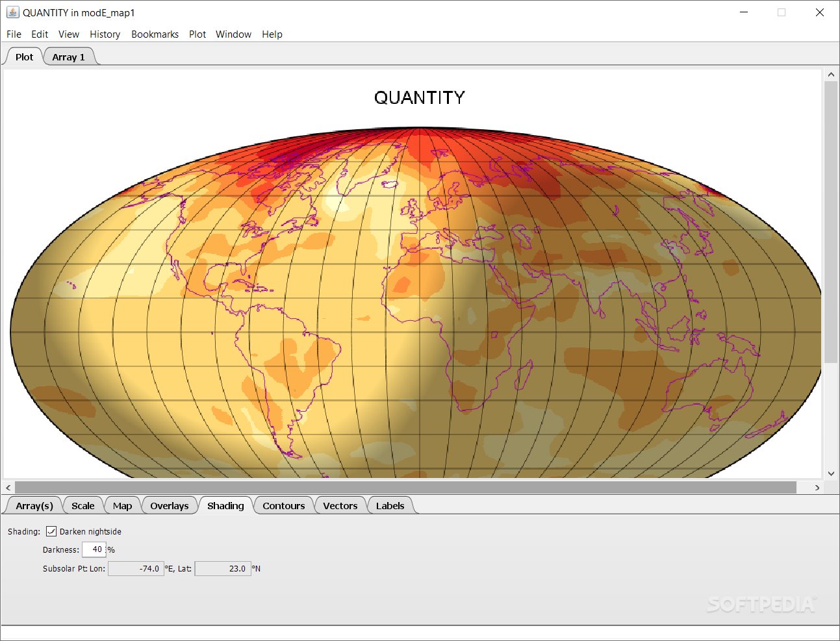Switch to the Array 1 tab
The height and width of the screenshot is (641, 840).
coord(69,57)
